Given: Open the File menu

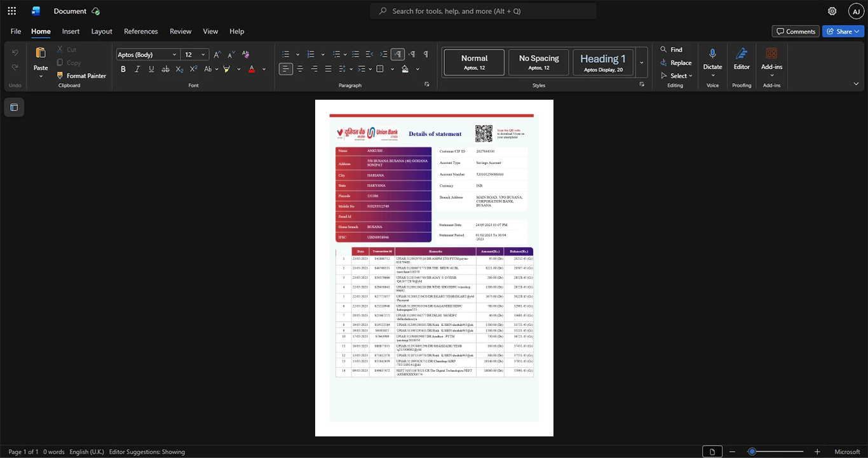Looking at the screenshot, I should 16,31.
